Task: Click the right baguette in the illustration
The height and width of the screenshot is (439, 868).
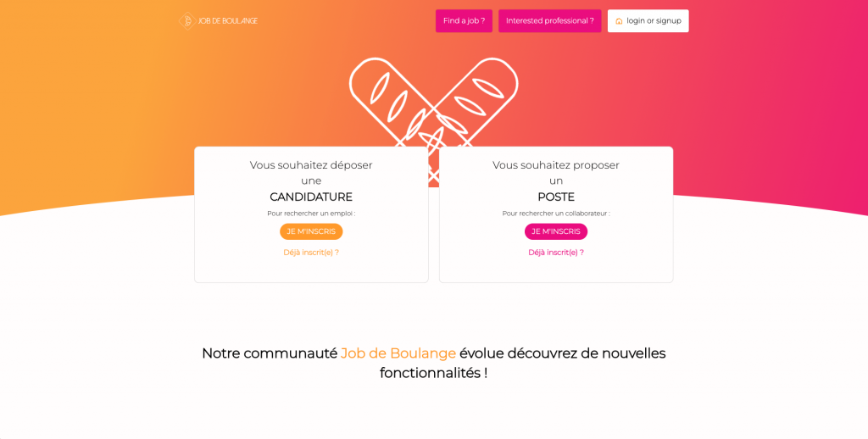Action: [481, 93]
